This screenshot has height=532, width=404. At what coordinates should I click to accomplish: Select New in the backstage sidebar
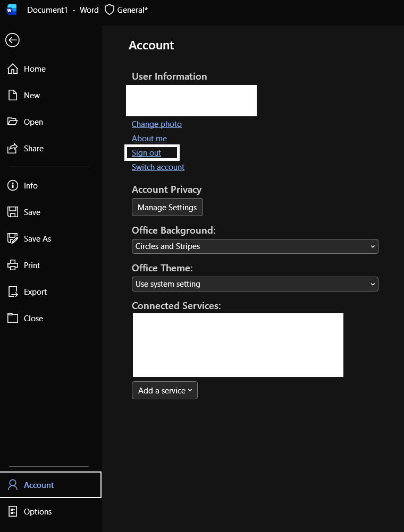coord(50,96)
